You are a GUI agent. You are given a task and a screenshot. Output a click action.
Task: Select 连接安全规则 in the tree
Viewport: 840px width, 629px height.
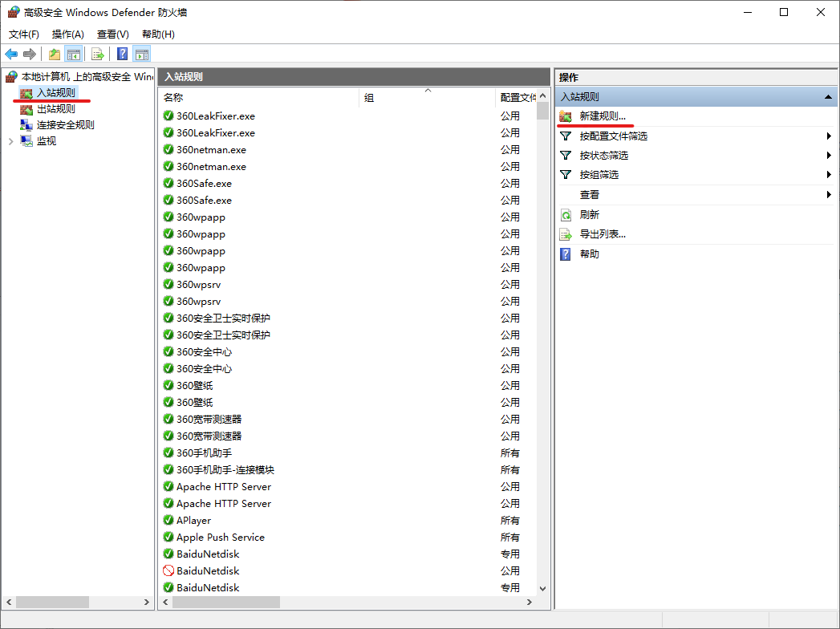[x=65, y=125]
